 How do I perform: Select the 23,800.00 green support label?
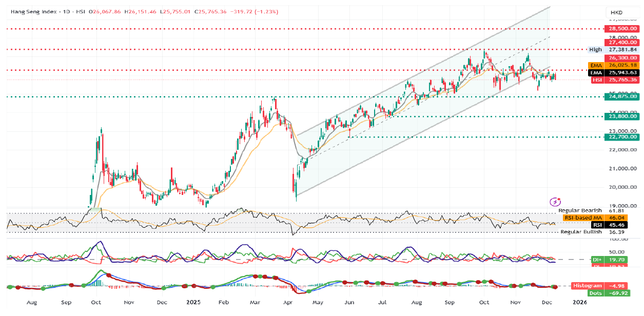[623, 116]
